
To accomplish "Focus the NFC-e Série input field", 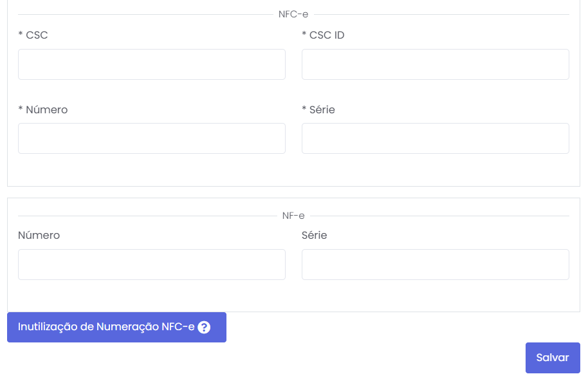I will [x=435, y=138].
